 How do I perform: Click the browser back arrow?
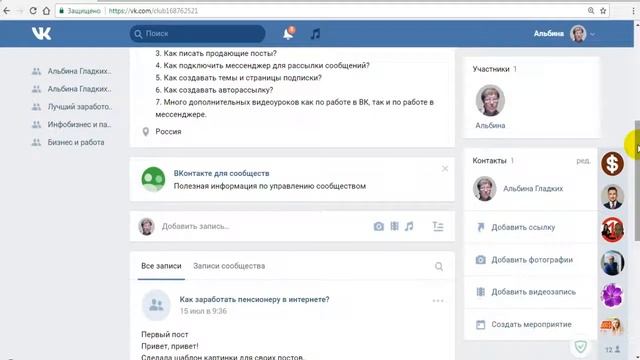click(x=7, y=11)
